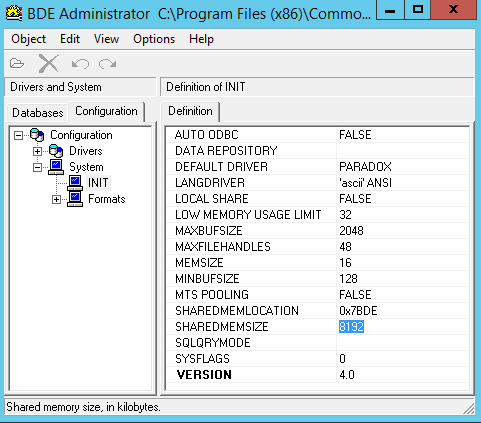Viewport: 481px width, 423px height.
Task: Collapse the System tree node
Action: (x=37, y=167)
